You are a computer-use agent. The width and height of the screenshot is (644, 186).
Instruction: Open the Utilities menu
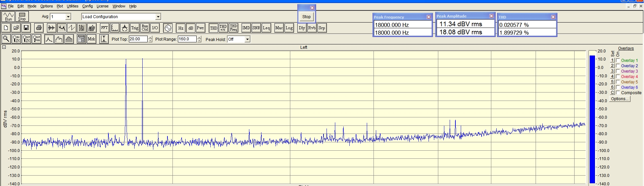pyautogui.click(x=72, y=6)
